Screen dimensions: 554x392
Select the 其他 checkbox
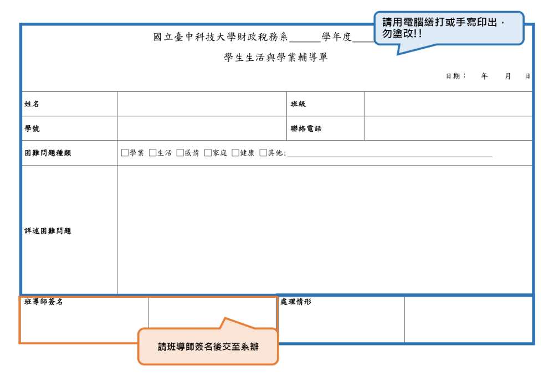pos(263,153)
